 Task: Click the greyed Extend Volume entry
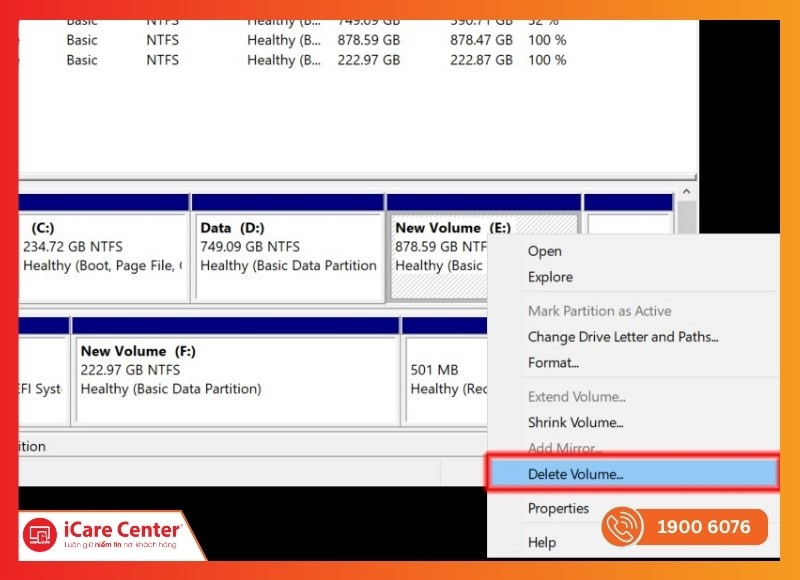pyautogui.click(x=577, y=397)
